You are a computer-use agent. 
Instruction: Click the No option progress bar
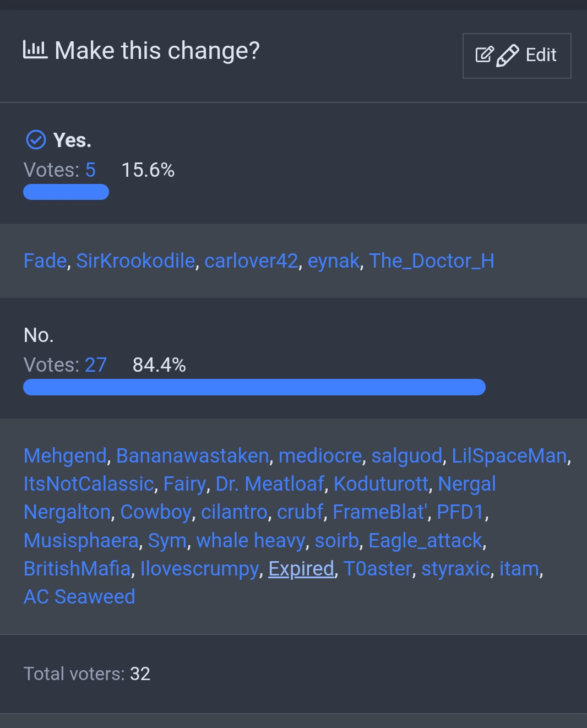pos(254,387)
